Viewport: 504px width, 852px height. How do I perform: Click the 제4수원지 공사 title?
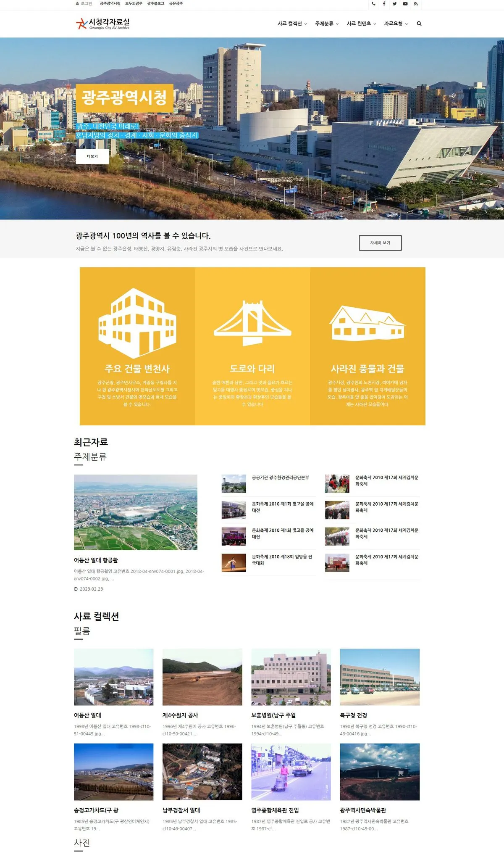coord(181,715)
